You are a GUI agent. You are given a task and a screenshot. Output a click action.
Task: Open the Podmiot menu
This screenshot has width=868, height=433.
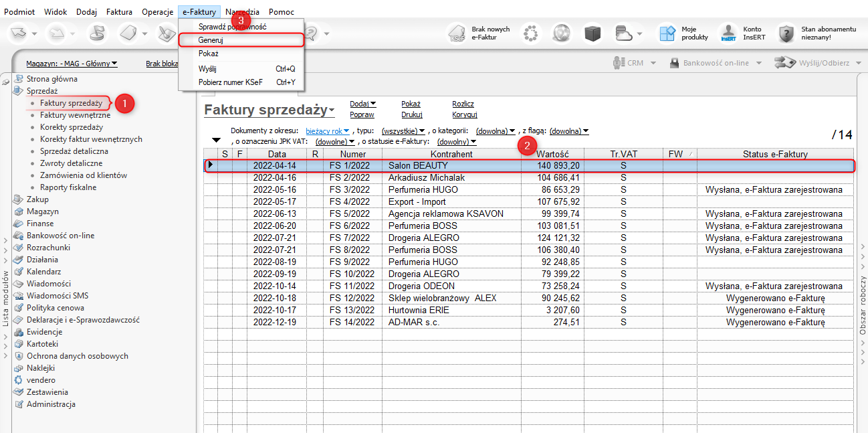tap(19, 12)
